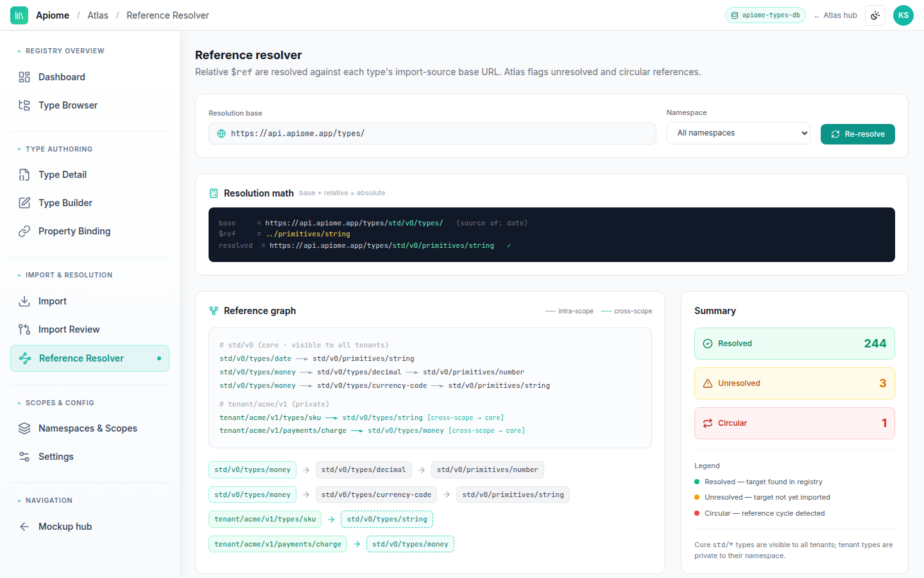The width and height of the screenshot is (924, 578).
Task: Click the Mockup hub back arrow icon
Action: click(24, 527)
